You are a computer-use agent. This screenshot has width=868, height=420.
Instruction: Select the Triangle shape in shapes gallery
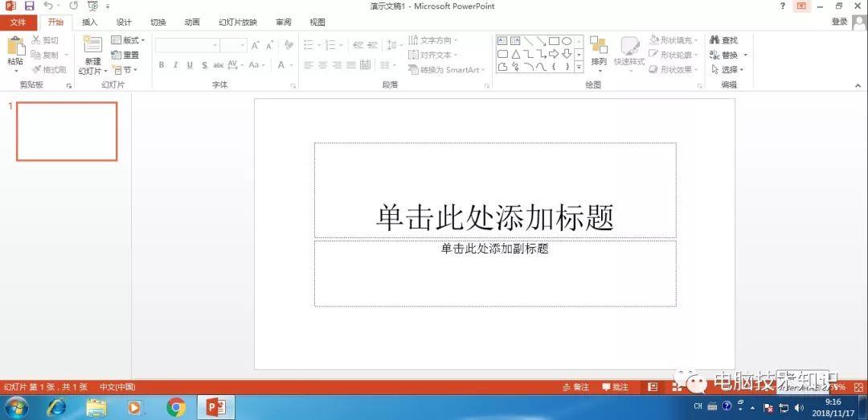[x=515, y=54]
